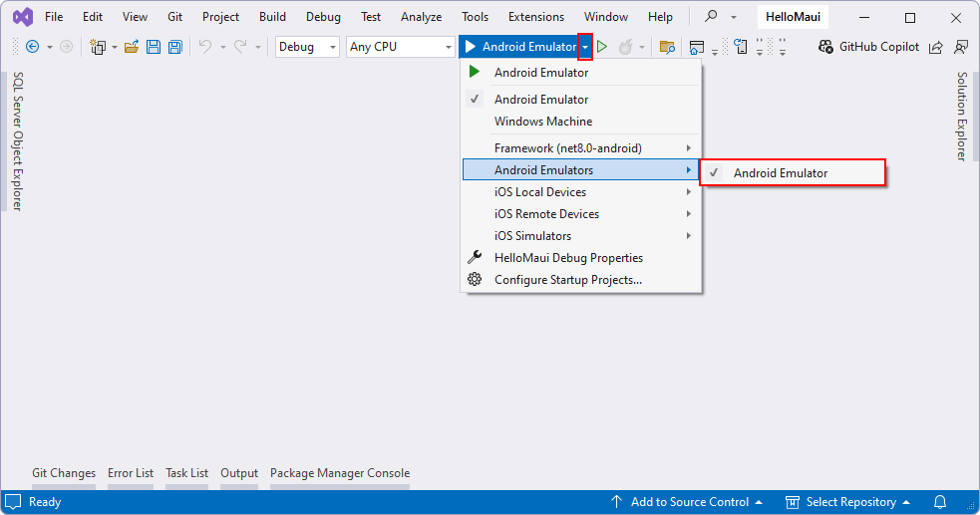Show the Output tab
Screen dimensions: 980x515
[x=239, y=473]
